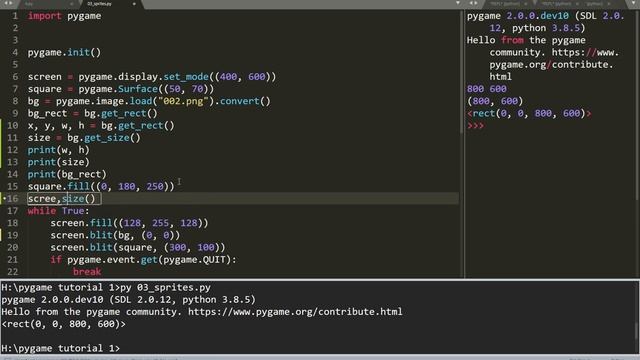Click terminal line 'pygame 2.0.0.dev10 (SDL 2.0.12, python 3.8.5)'

(x=129, y=300)
